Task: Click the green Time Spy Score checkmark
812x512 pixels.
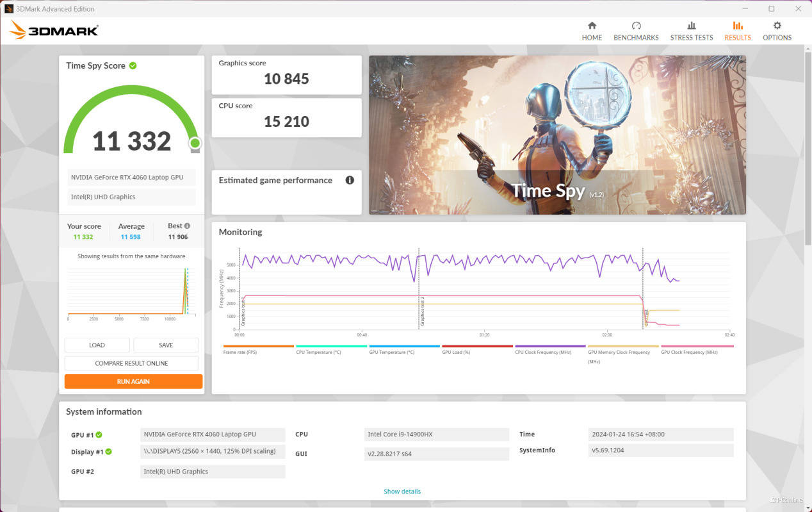Action: (x=133, y=65)
